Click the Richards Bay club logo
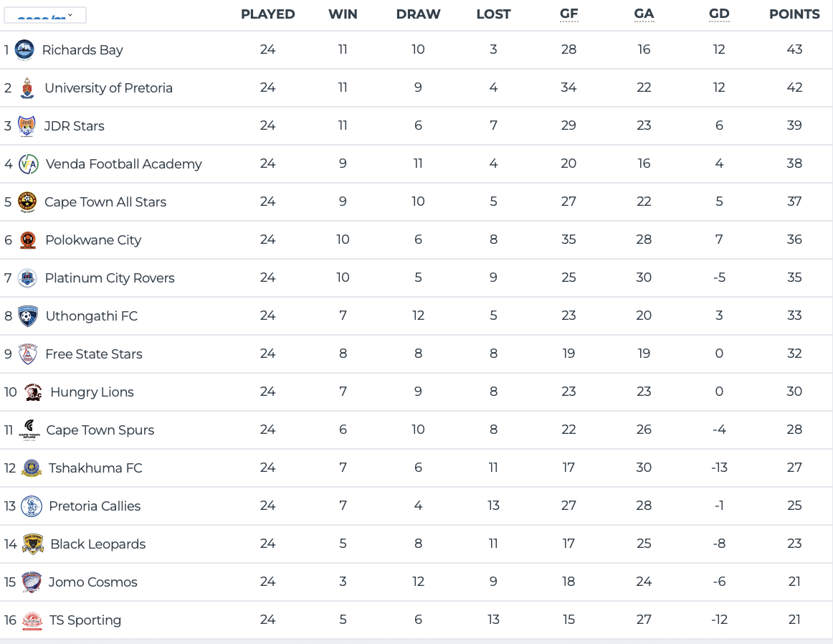The image size is (833, 644). pos(24,50)
